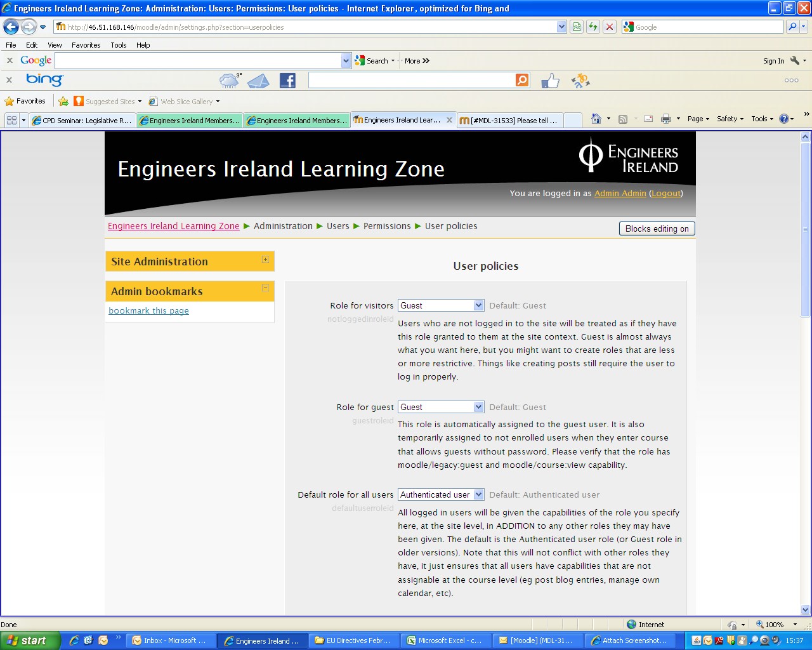The width and height of the screenshot is (812, 650).
Task: Click the Blocks editing on button
Action: point(657,229)
